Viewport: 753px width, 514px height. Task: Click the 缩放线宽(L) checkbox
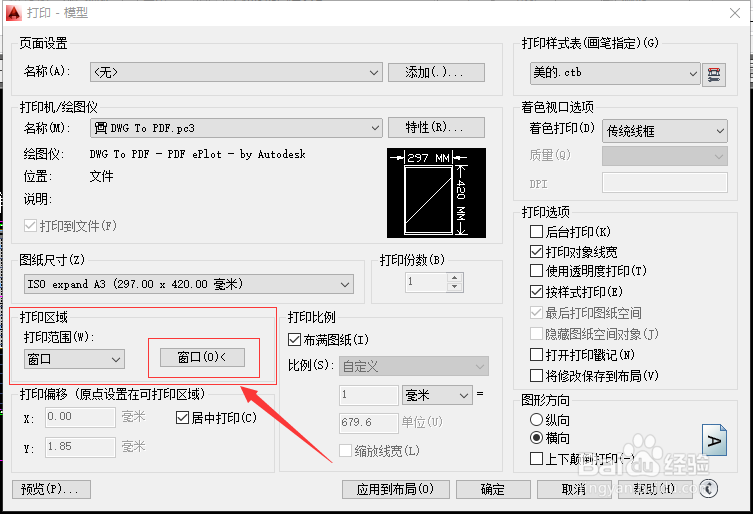tap(345, 451)
